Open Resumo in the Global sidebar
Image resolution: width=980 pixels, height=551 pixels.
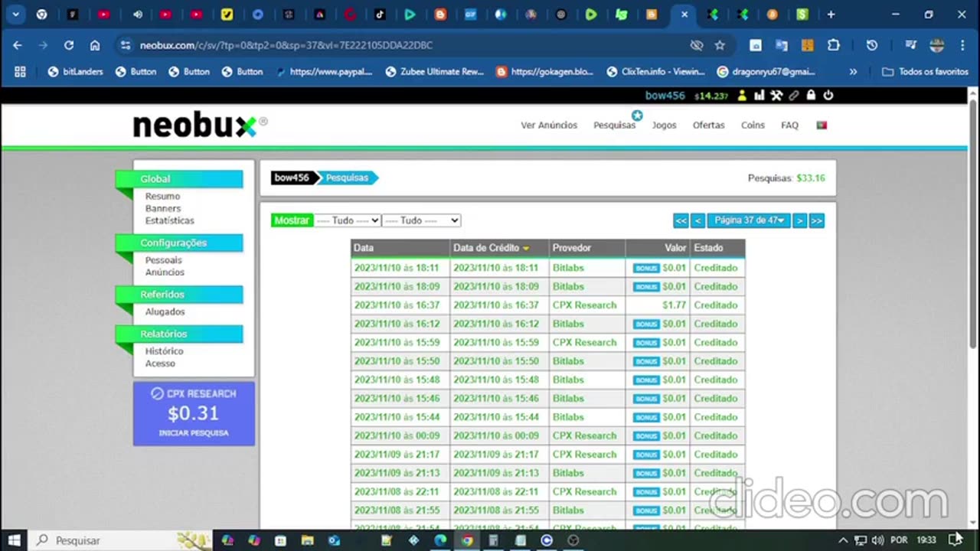tap(162, 197)
